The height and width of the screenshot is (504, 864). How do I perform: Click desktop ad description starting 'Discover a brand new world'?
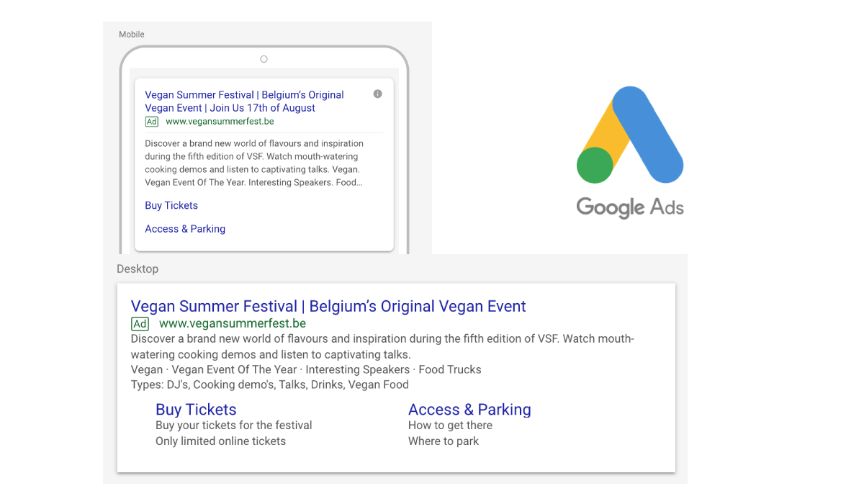[x=382, y=346]
